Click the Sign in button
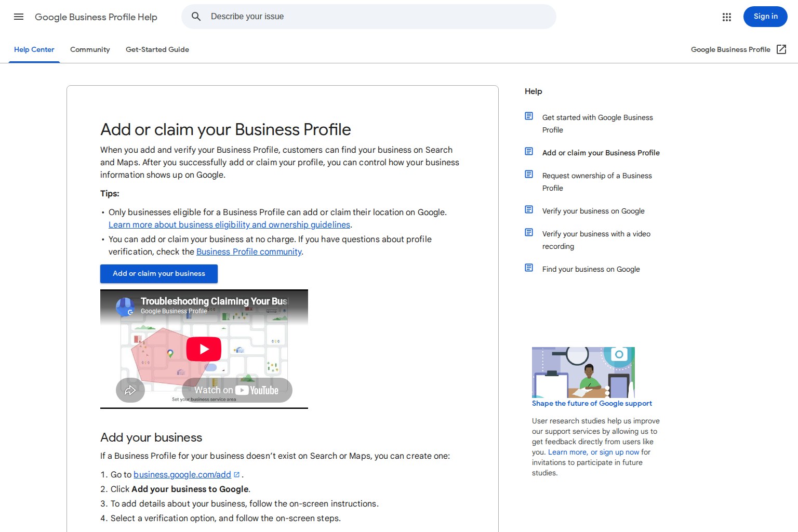The height and width of the screenshot is (532, 798). pos(765,17)
